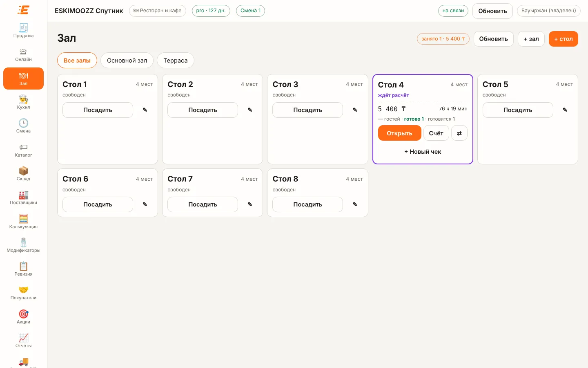
Task: Select the Зал item in the sidebar
Action: 23,79
